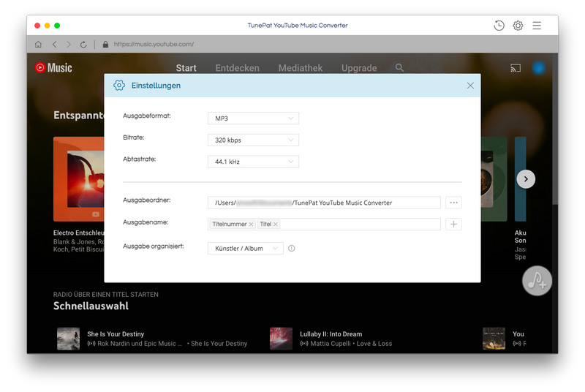This screenshot has width=585, height=392.
Task: Open the Electro Entschleunigung playlist thumbnail
Action: (79, 179)
